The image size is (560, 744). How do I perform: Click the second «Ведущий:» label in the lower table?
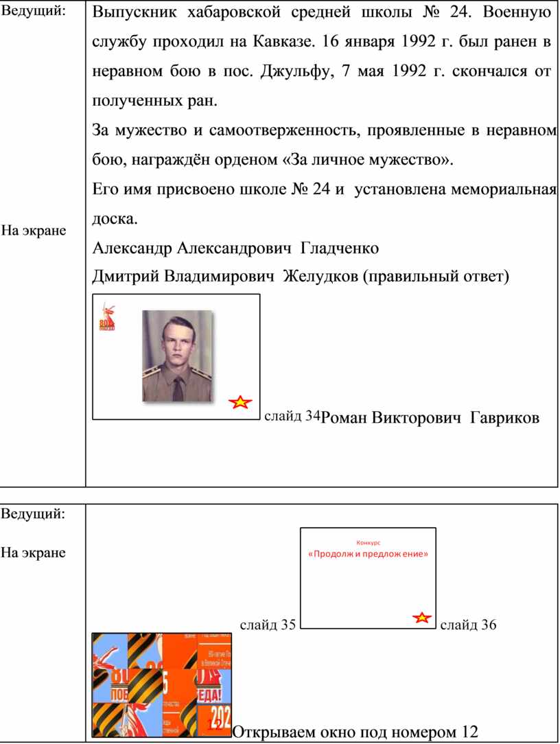pos(33,513)
